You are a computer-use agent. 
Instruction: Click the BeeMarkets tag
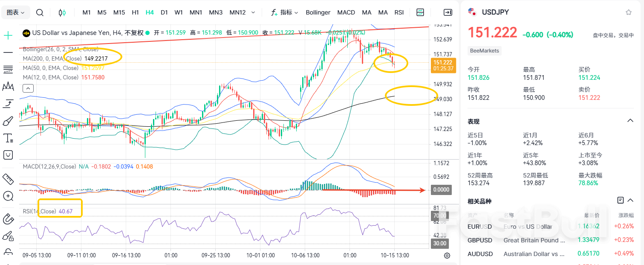pyautogui.click(x=484, y=50)
